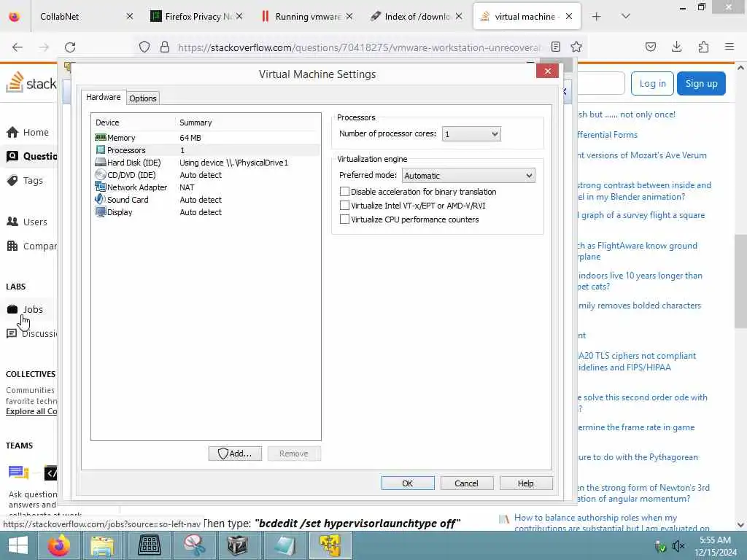Open the Pocket save icon
Viewport: 747px width, 560px height.
point(651,47)
